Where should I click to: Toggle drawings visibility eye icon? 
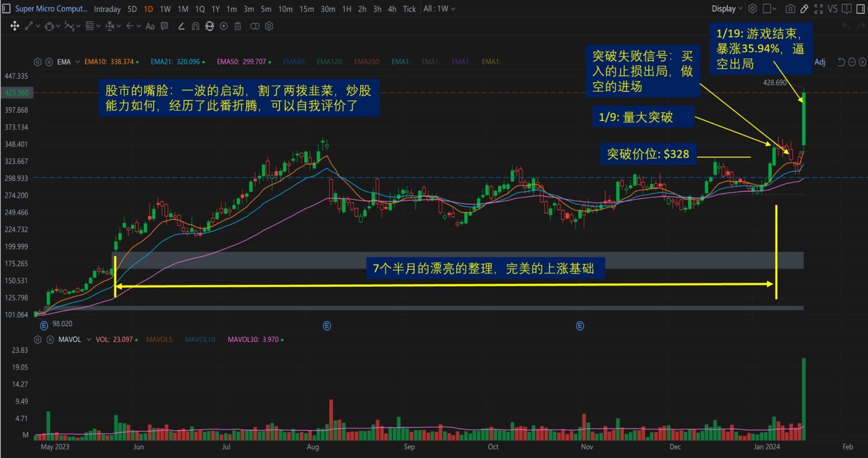[224, 26]
